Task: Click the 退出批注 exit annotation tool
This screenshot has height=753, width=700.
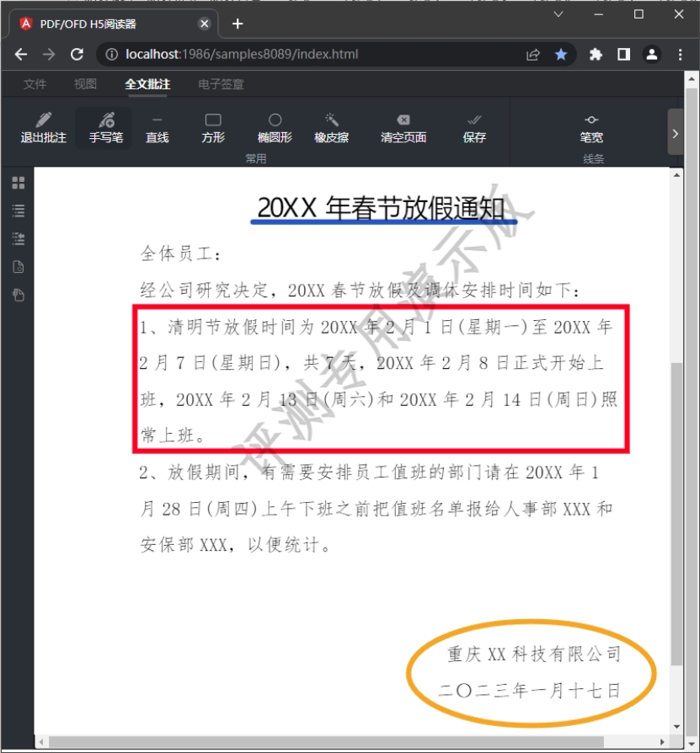Action: (x=43, y=128)
